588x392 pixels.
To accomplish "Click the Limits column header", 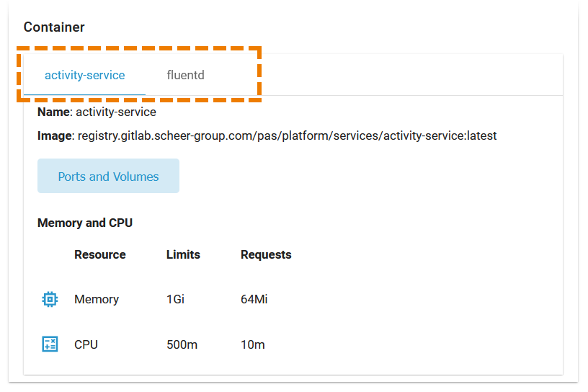I will [183, 254].
